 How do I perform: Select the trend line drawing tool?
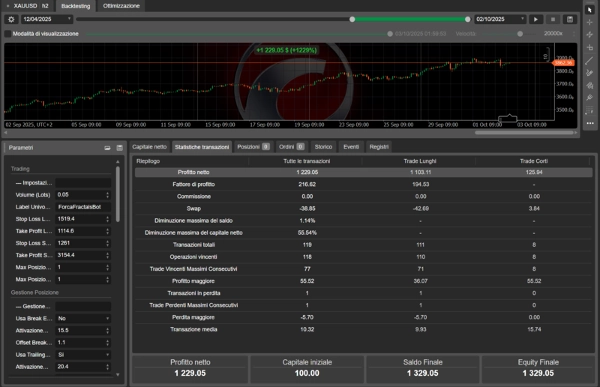tap(590, 60)
